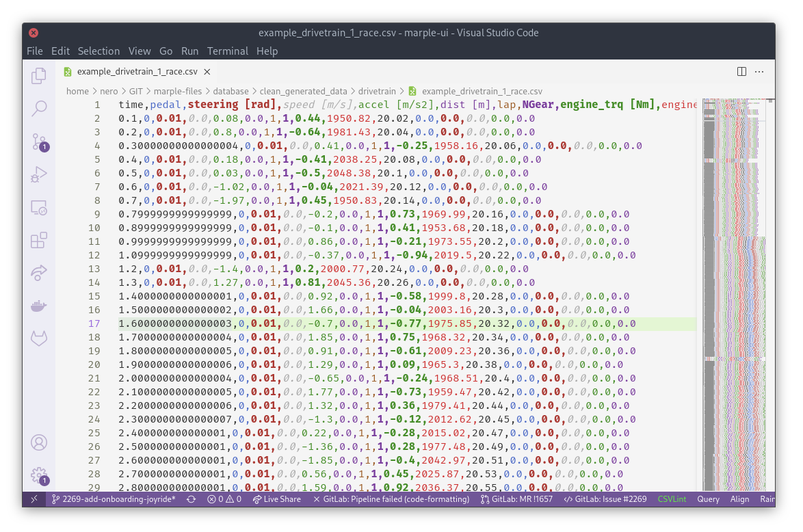The width and height of the screenshot is (803, 532).
Task: Open the Live Share activity bar icon
Action: (39, 273)
